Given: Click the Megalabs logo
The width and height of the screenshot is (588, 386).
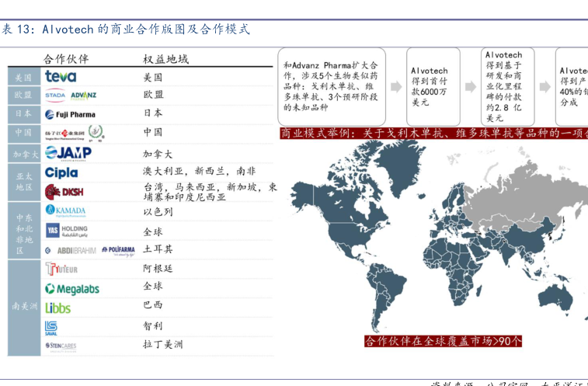Looking at the screenshot, I should pyautogui.click(x=72, y=289).
